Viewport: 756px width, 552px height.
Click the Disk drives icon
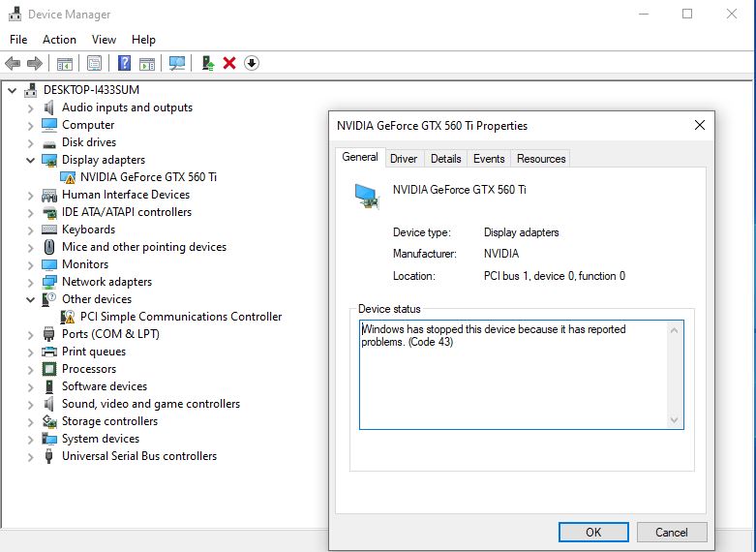(x=48, y=143)
